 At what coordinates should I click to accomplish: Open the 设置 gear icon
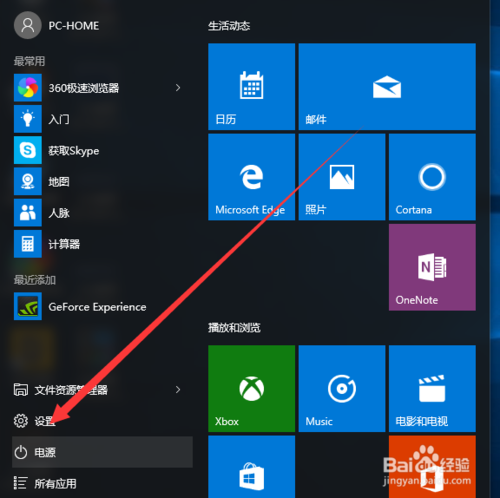point(21,421)
